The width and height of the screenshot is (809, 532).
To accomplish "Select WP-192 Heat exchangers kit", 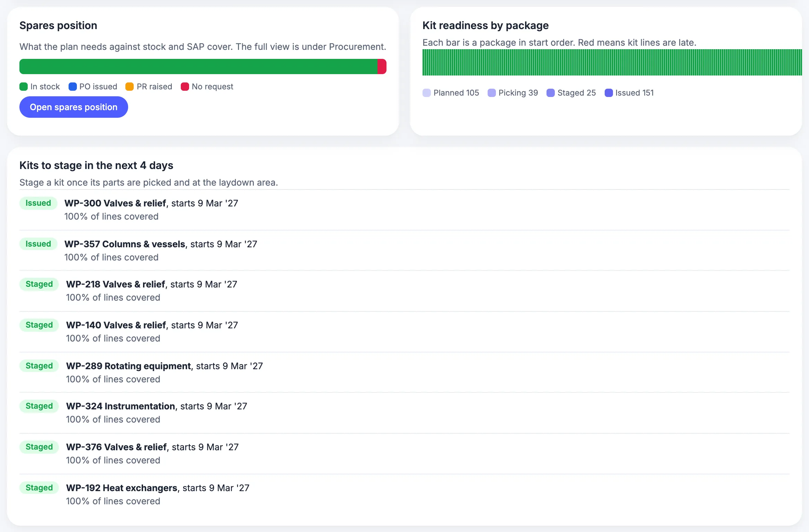I will click(x=404, y=494).
